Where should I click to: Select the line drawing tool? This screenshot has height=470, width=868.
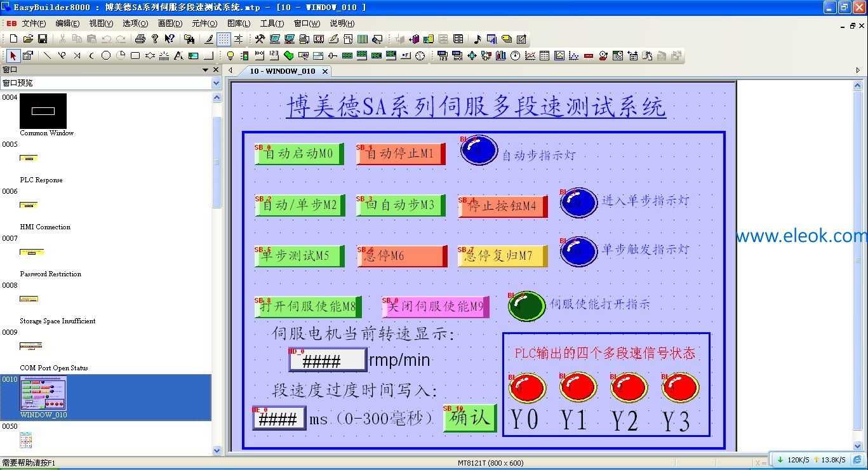(x=47, y=56)
